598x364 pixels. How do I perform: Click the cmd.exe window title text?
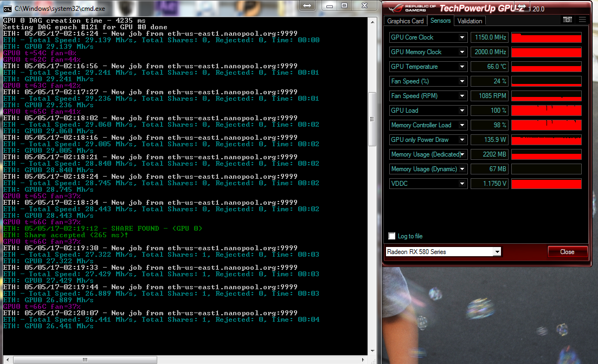(60, 8)
